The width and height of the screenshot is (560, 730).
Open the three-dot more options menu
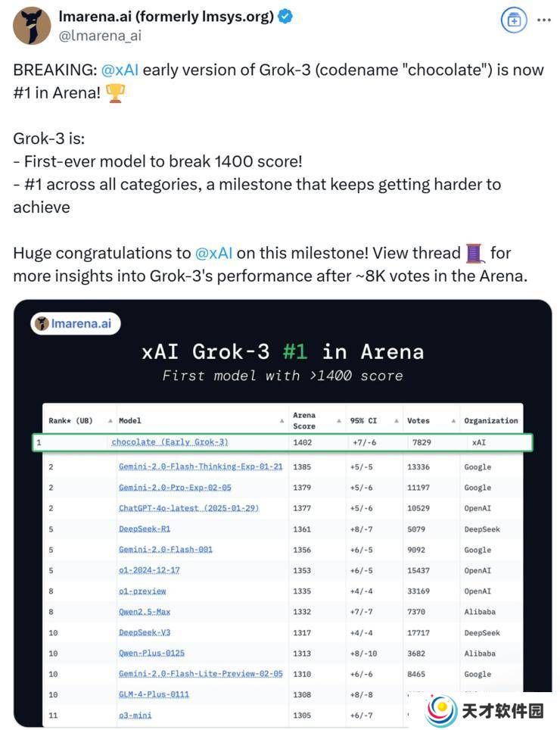tap(543, 20)
